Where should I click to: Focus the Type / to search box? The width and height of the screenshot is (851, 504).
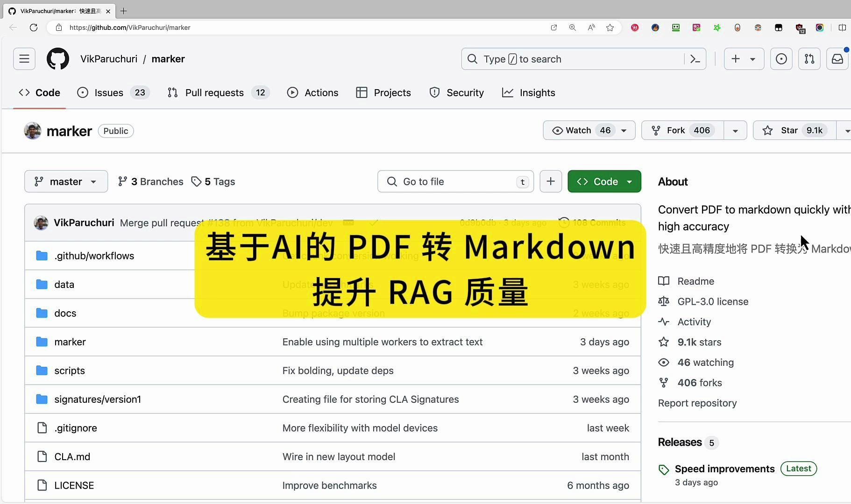click(x=574, y=59)
